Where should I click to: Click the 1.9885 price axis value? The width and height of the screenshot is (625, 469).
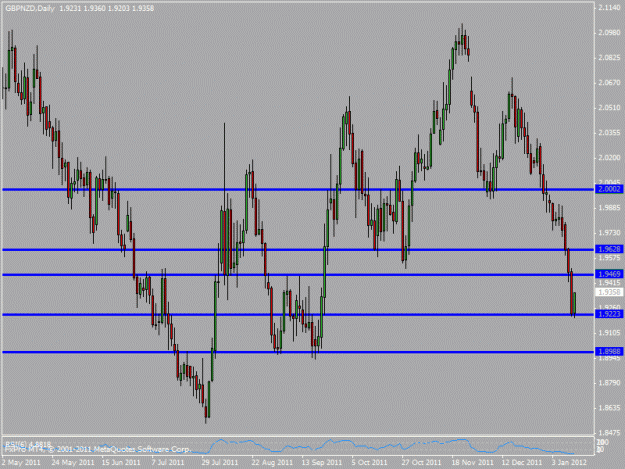point(609,208)
